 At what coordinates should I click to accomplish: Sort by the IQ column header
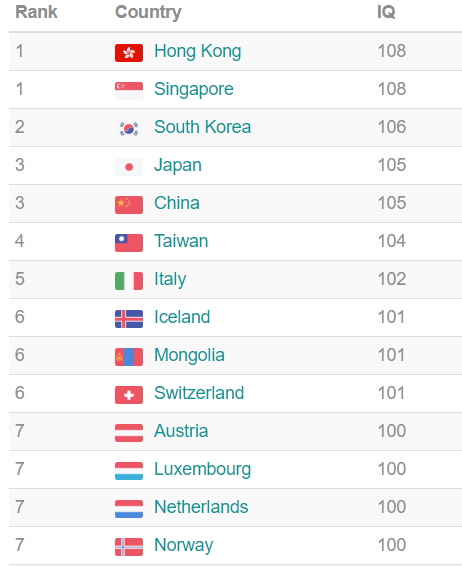[386, 12]
